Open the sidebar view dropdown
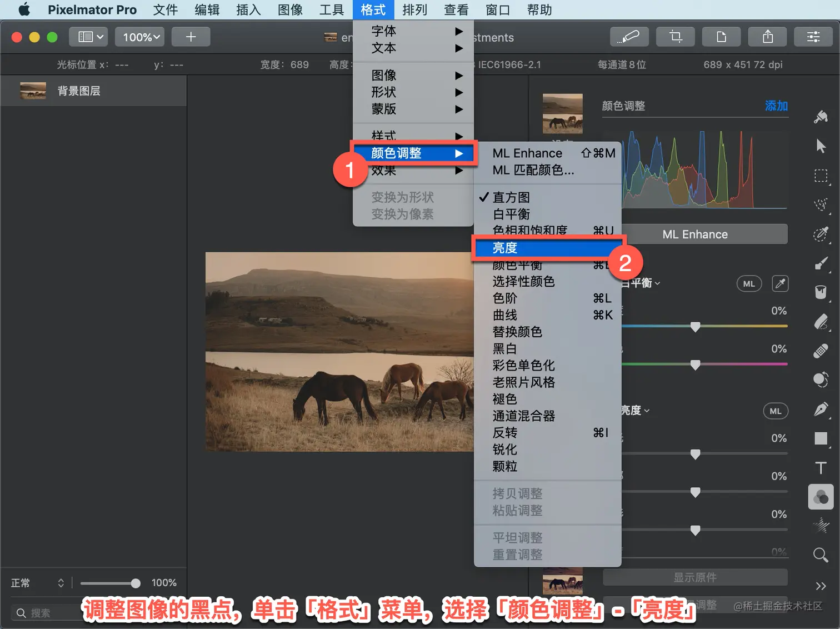 pyautogui.click(x=88, y=37)
